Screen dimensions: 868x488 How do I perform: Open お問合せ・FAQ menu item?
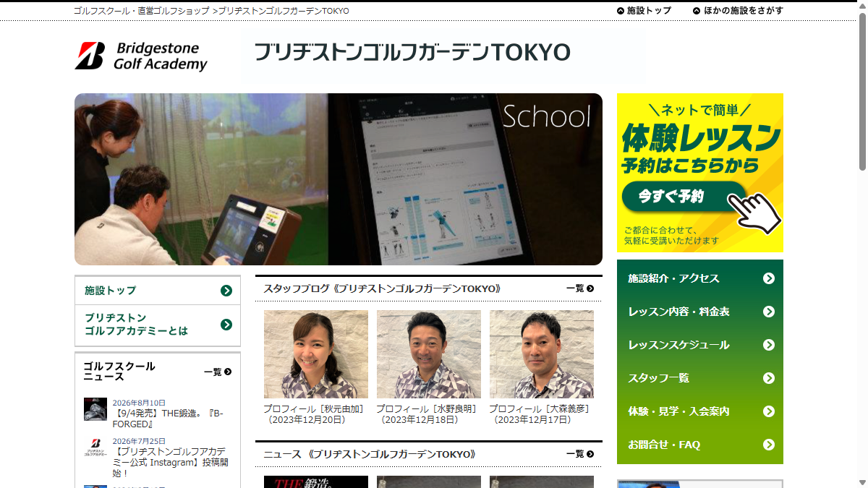tap(700, 445)
